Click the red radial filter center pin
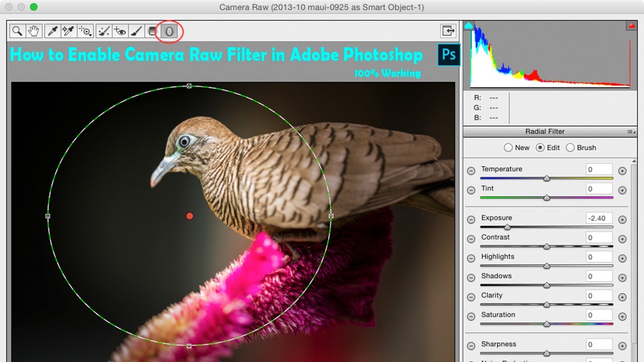Image resolution: width=644 pixels, height=362 pixels. click(x=190, y=216)
